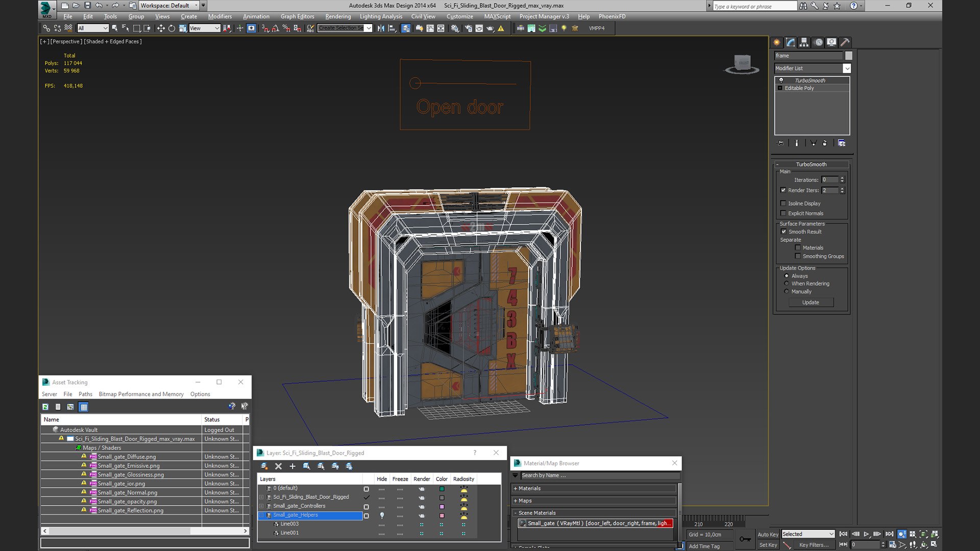Click Delete Layer X icon
This screenshot has height=551, width=980.
pos(278,466)
